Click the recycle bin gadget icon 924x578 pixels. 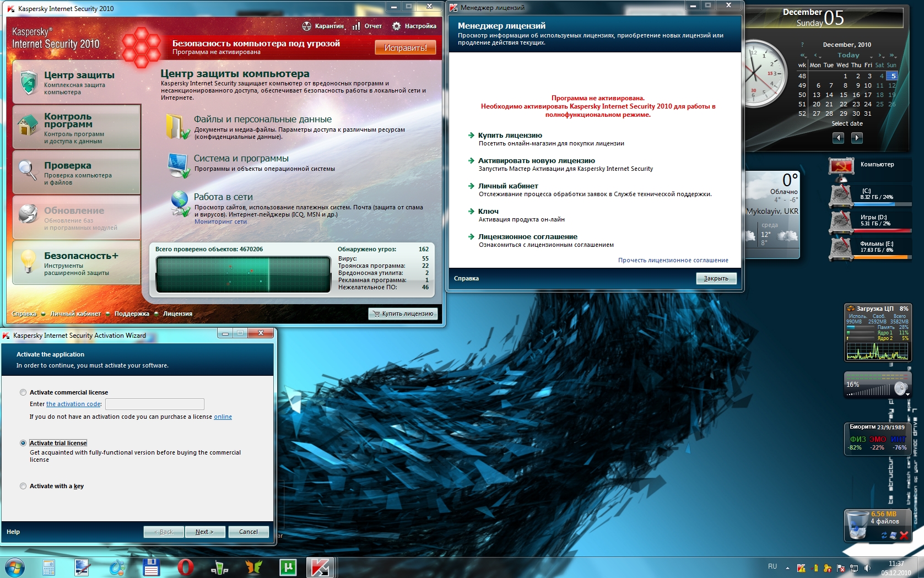[857, 525]
